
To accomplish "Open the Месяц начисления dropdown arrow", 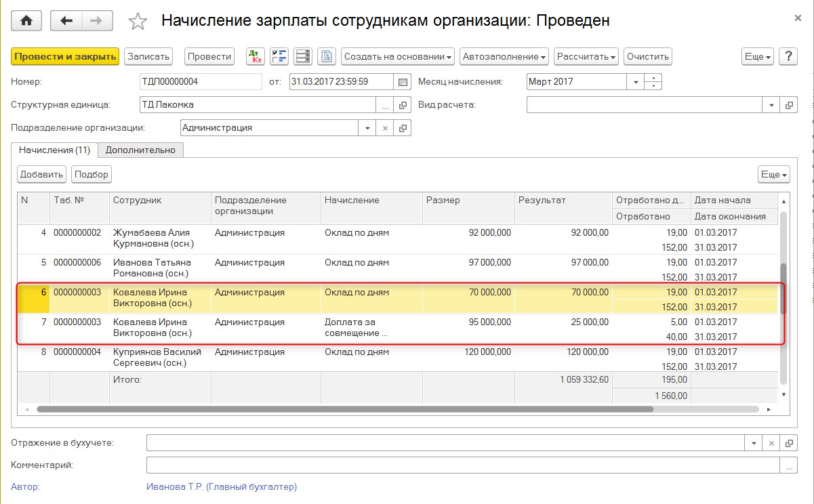I will coord(636,82).
